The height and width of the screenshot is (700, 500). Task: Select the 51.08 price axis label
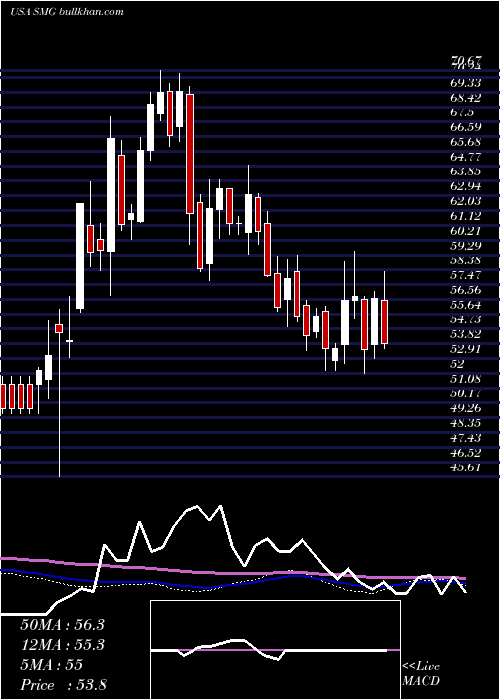tap(466, 379)
